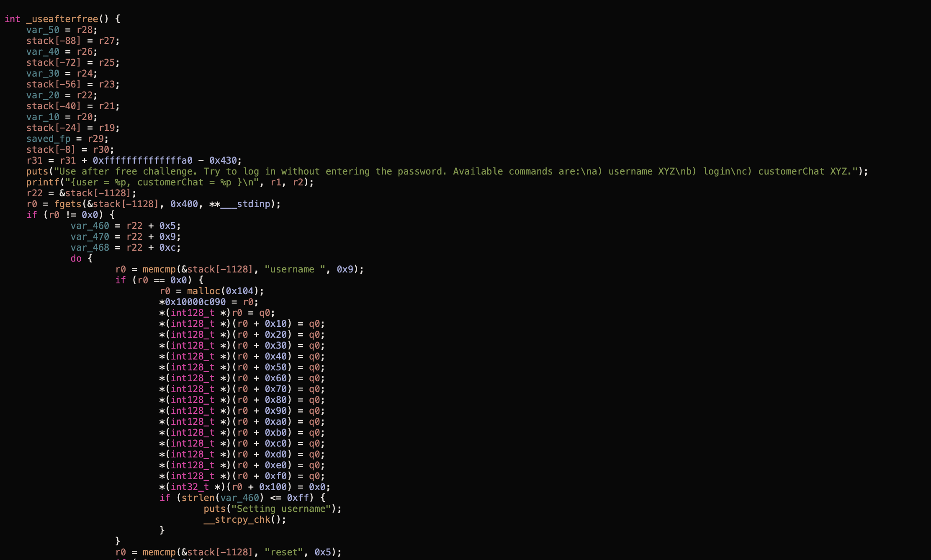Screen dimensions: 931x560
Task: Click the strlen(var_460) condition
Action: 228,498
